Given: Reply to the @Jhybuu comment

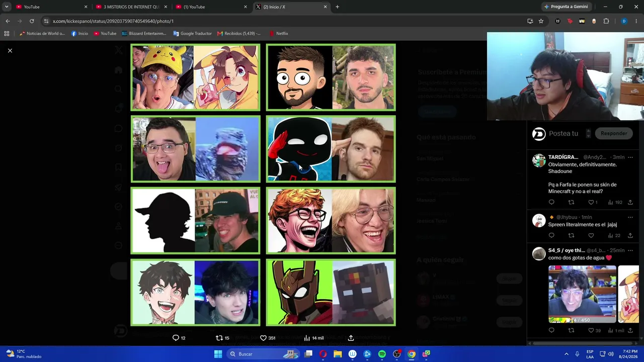Looking at the screenshot, I should [x=551, y=235].
